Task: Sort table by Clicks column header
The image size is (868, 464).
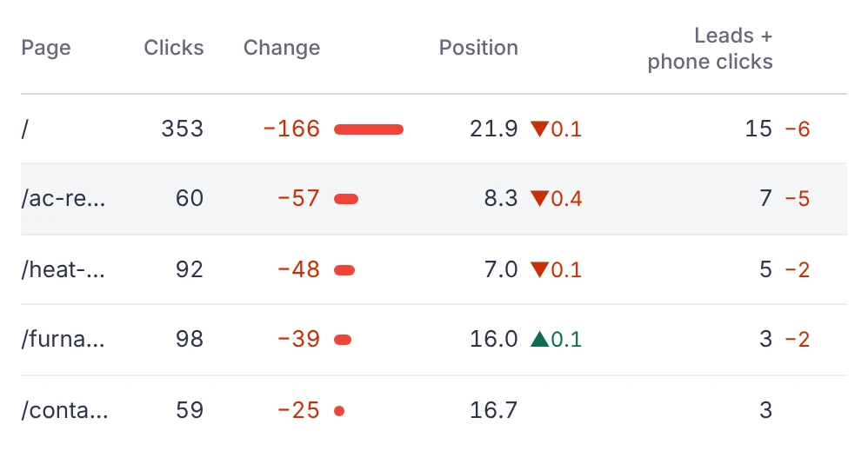Action: (174, 48)
